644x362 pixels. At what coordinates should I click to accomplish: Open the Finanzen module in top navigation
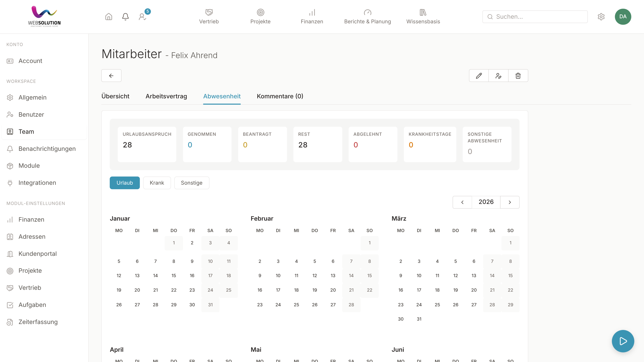[x=312, y=16]
